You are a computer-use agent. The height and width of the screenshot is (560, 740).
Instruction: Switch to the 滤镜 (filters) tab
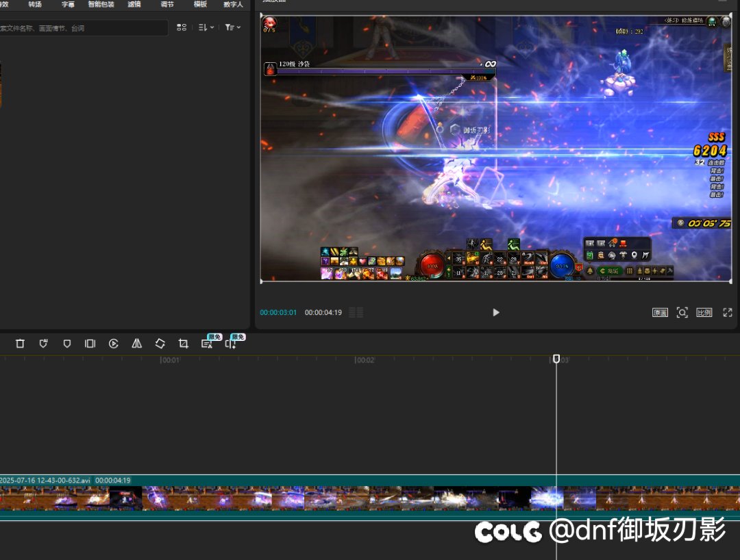pos(134,4)
